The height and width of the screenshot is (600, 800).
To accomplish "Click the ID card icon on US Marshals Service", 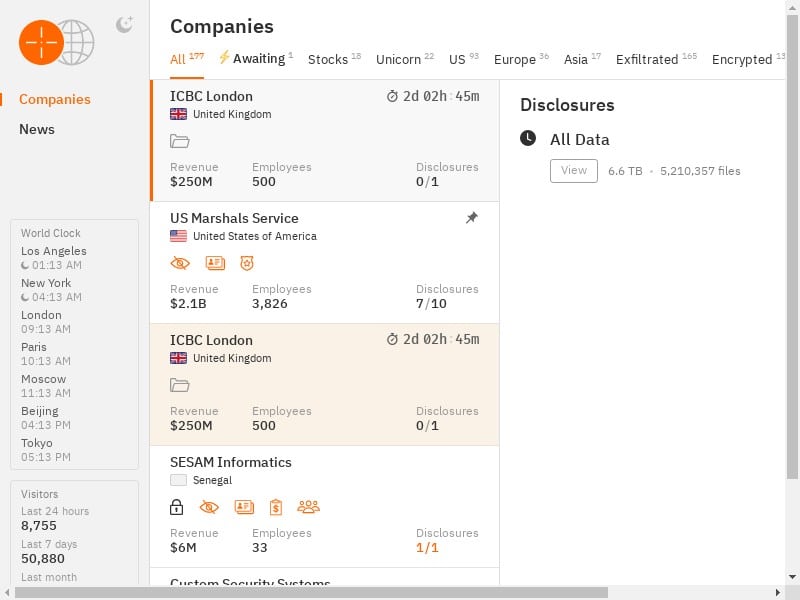I will pyautogui.click(x=215, y=263).
